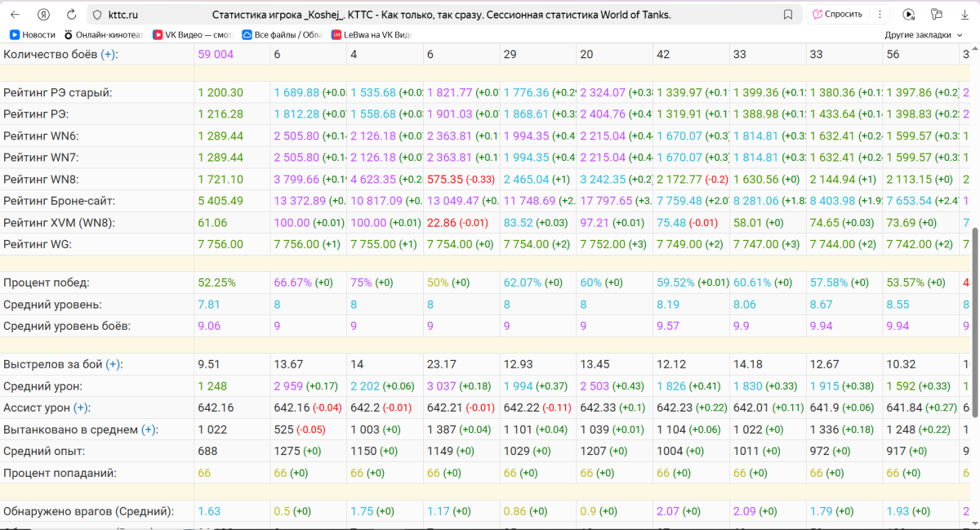Screen dimensions: 980x530
Task: Open the VK Видео bookmark
Action: (x=194, y=35)
